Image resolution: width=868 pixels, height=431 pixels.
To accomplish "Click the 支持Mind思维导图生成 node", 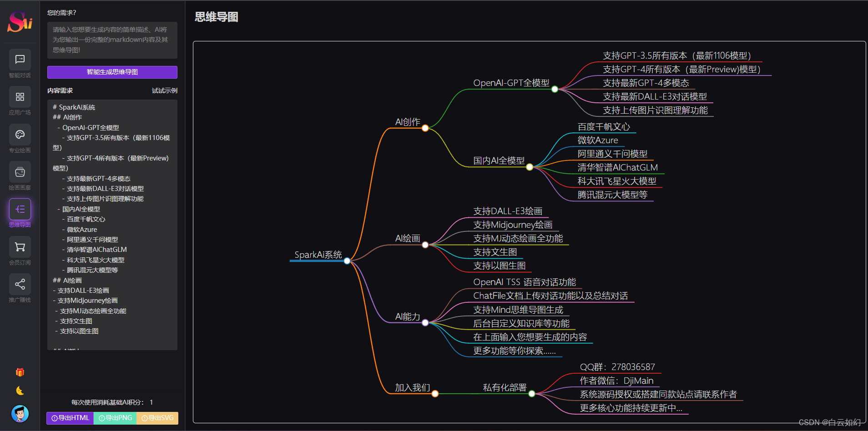I will point(518,310).
